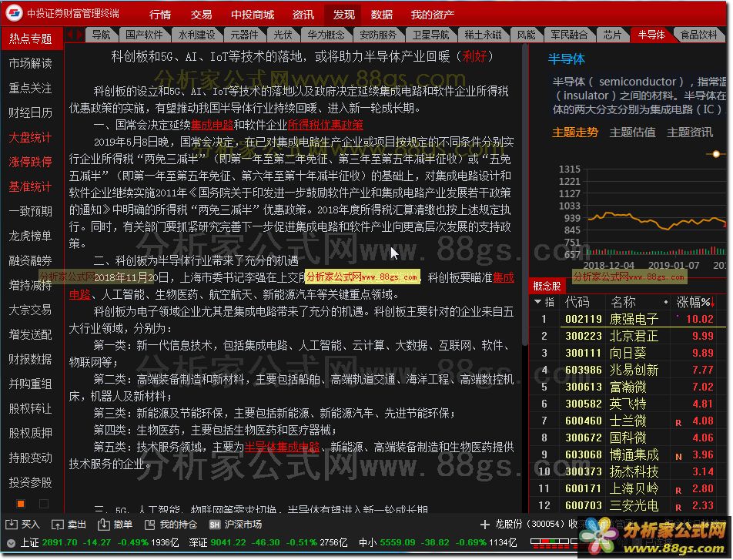Select the 主题估值 tab
The height and width of the screenshot is (560, 733).
(632, 132)
